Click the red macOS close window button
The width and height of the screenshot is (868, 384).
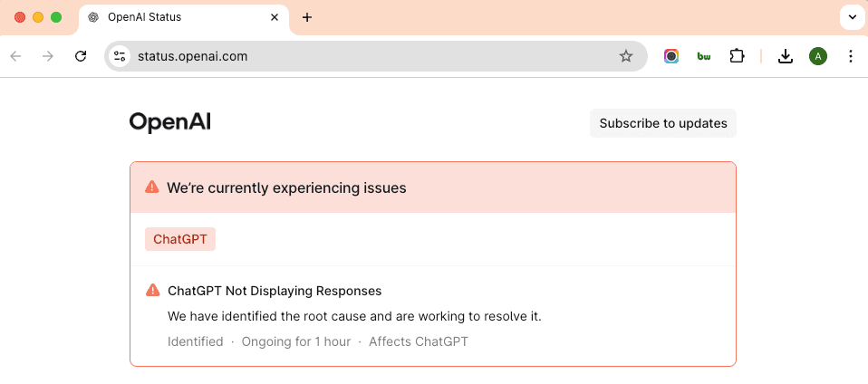(x=20, y=17)
